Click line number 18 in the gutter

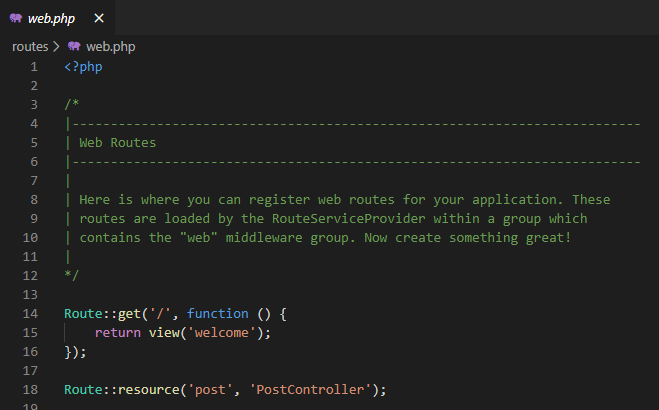click(x=30, y=390)
